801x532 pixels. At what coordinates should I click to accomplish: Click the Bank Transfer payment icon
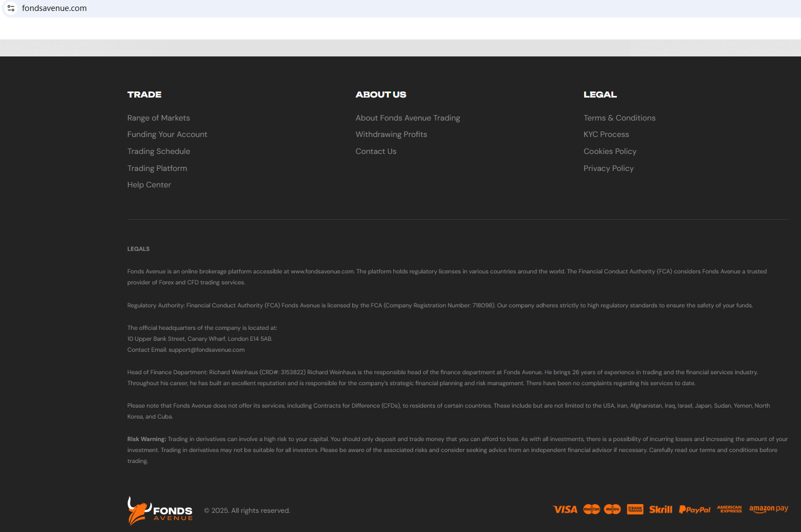coord(635,510)
